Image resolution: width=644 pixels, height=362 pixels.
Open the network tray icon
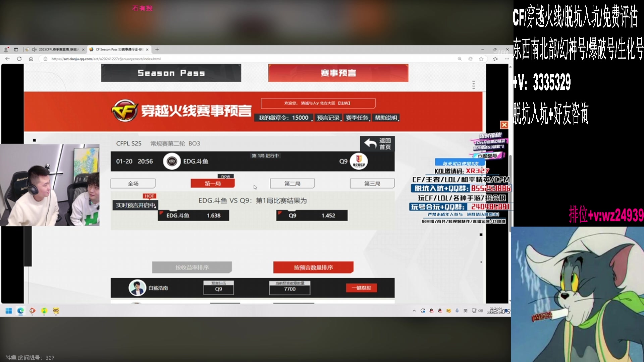click(x=474, y=311)
